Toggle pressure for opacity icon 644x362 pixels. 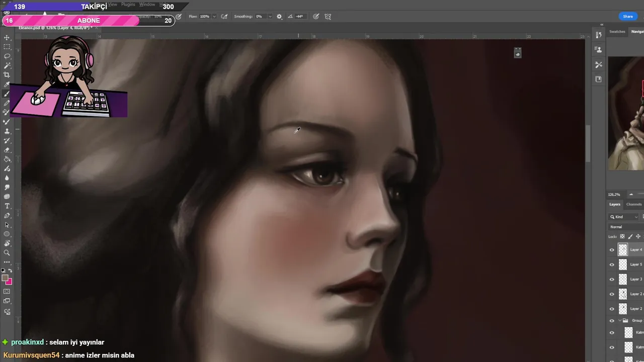pos(178,17)
